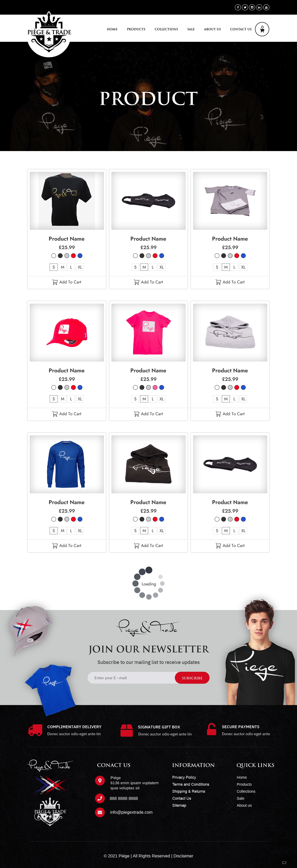Image resolution: width=297 pixels, height=868 pixels.
Task: Click the red SUBSCRIBE button
Action: point(192,678)
